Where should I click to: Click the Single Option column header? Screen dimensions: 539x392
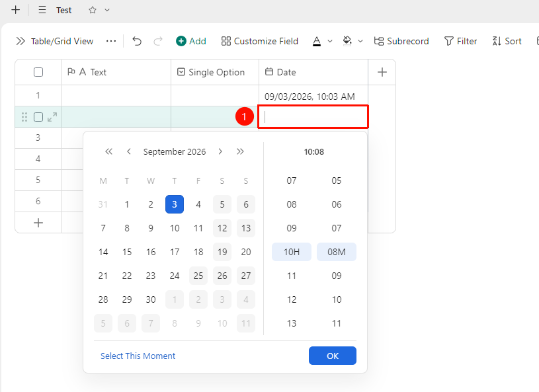pos(215,72)
